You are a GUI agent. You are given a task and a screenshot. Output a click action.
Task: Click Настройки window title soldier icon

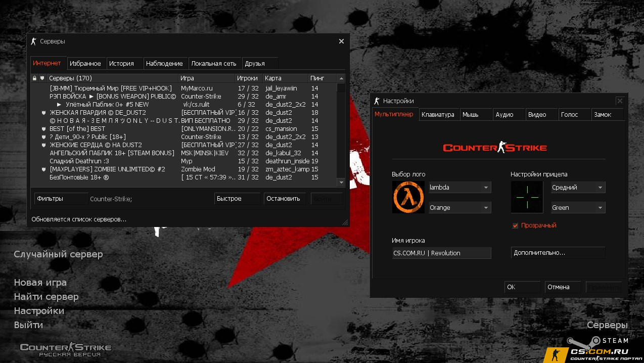[377, 101]
